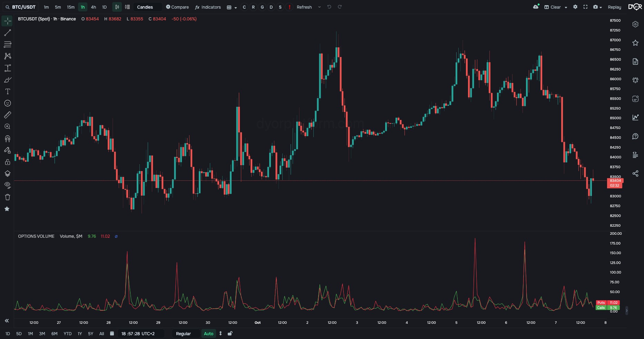This screenshot has height=339, width=644.
Task: Toggle the Auto scale button
Action: [x=208, y=333]
